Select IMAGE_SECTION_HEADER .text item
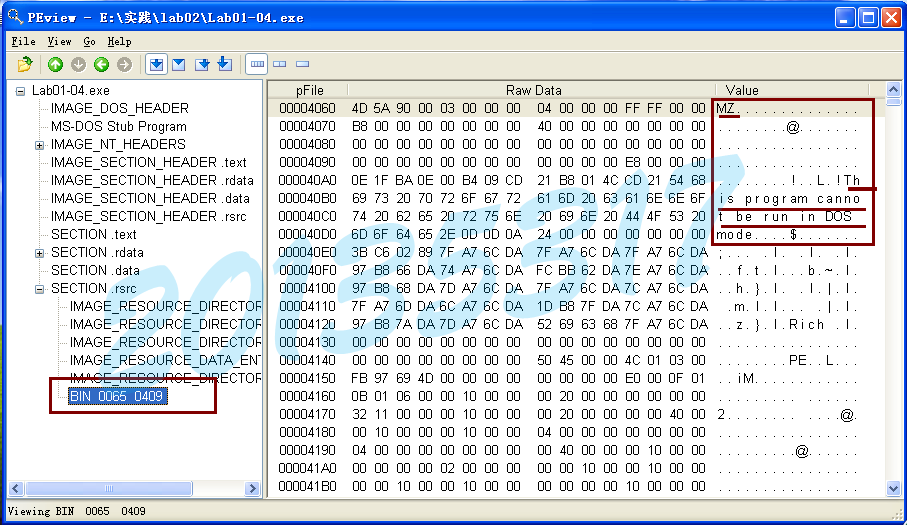Image resolution: width=907 pixels, height=525 pixels. click(x=149, y=162)
